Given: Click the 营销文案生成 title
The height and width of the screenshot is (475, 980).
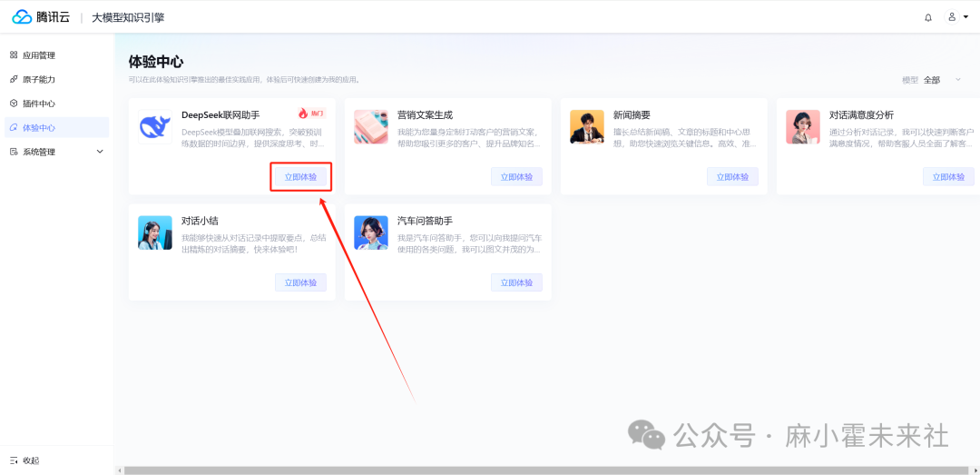Looking at the screenshot, I should (x=425, y=115).
